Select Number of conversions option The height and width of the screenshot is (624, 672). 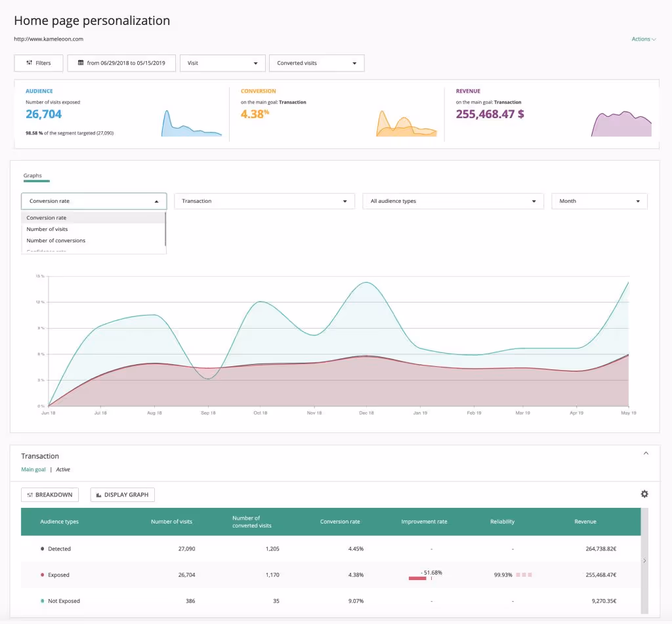pyautogui.click(x=93, y=241)
